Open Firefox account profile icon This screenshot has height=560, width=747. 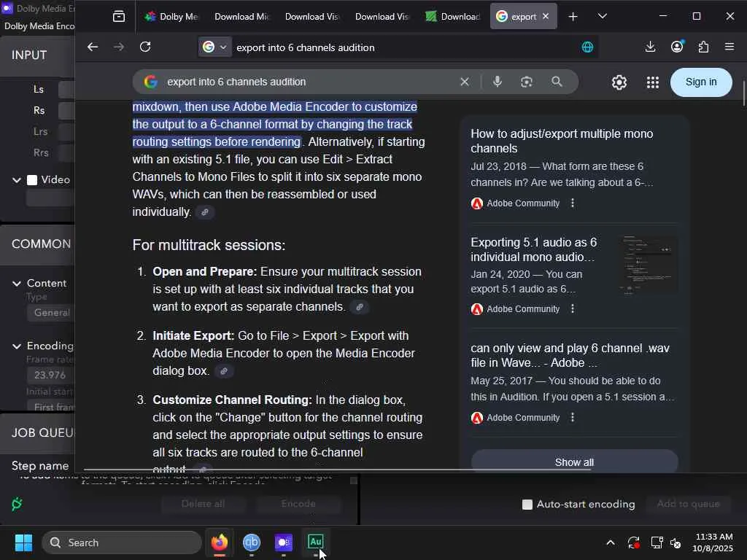coord(677,46)
